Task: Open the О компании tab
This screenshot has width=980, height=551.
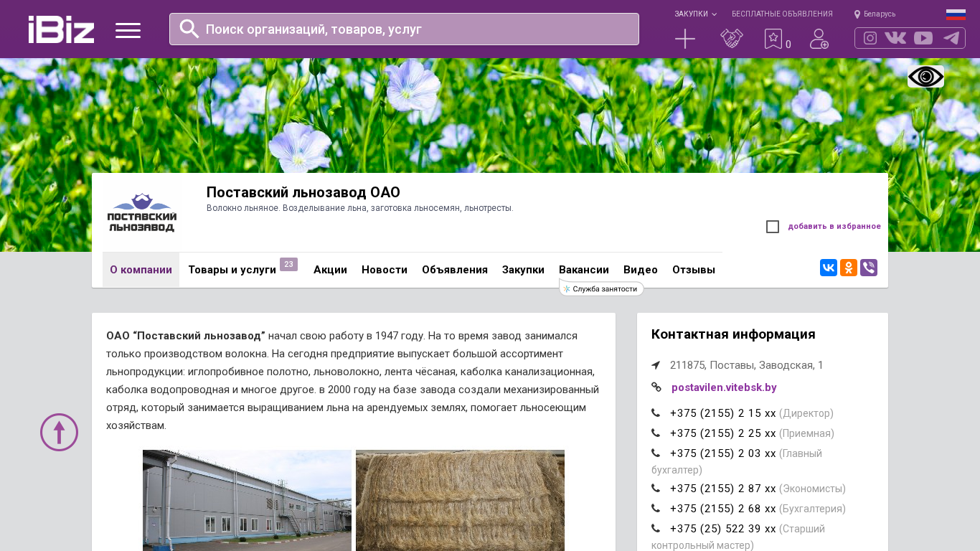Action: click(141, 270)
